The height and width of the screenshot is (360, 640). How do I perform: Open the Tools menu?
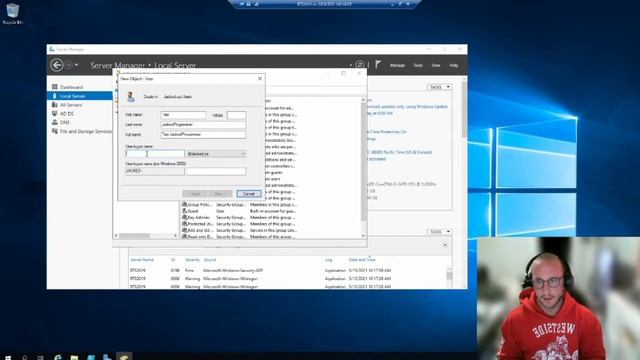(x=418, y=65)
